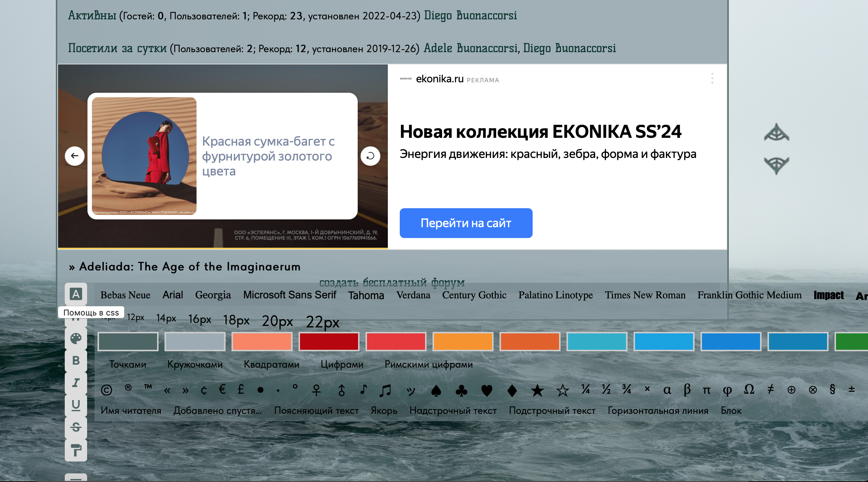
Task: Select the orange color swatch
Action: (x=463, y=342)
